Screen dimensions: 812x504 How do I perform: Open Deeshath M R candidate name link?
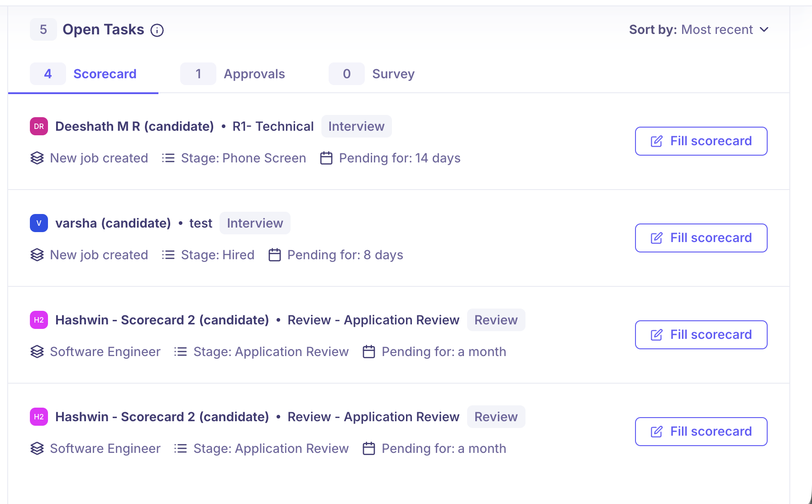[x=134, y=126]
